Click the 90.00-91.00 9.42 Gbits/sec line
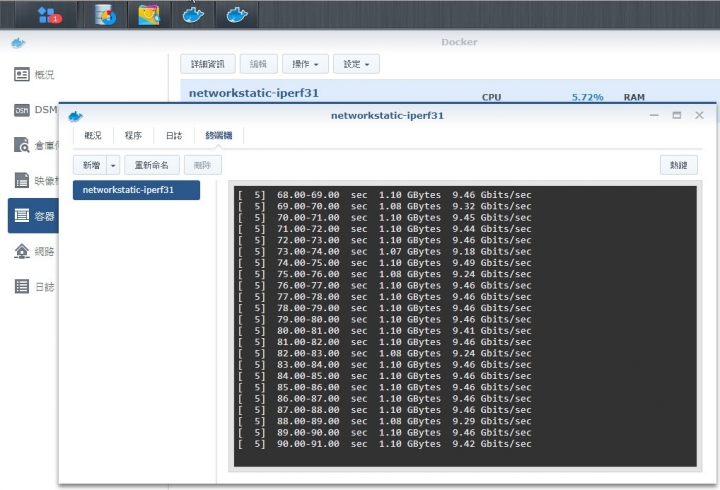Image resolution: width=720 pixels, height=490 pixels. [x=385, y=444]
